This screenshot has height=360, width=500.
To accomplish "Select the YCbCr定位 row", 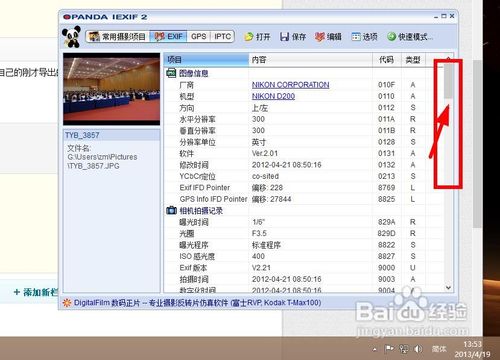I will click(303, 176).
